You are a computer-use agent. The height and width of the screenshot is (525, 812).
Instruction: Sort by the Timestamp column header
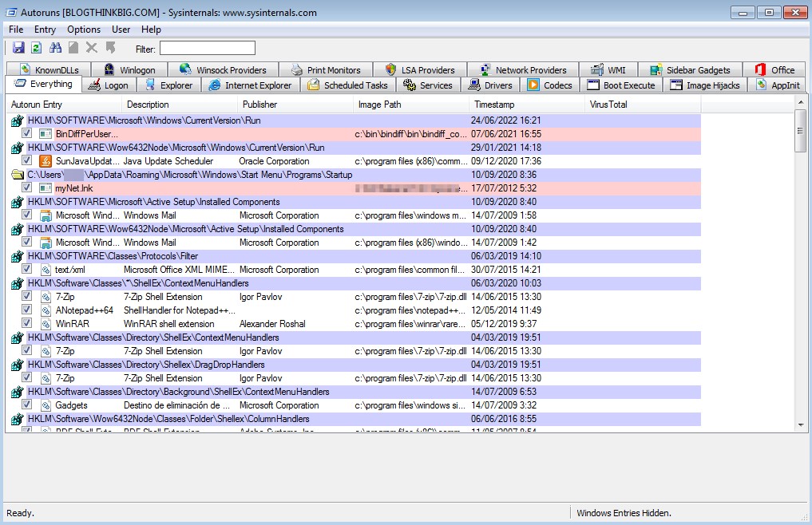coord(494,105)
